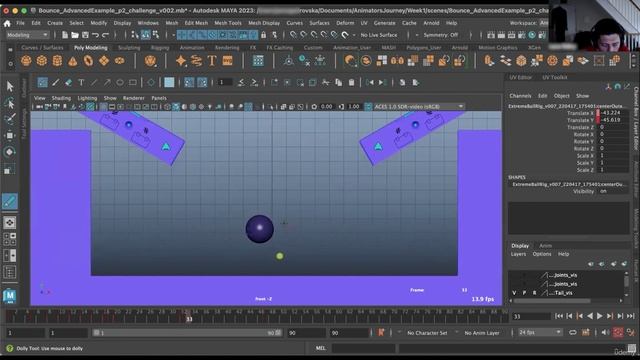Toggle the selection lock padlock icon
This screenshot has width=640, height=360.
[x=264, y=35]
